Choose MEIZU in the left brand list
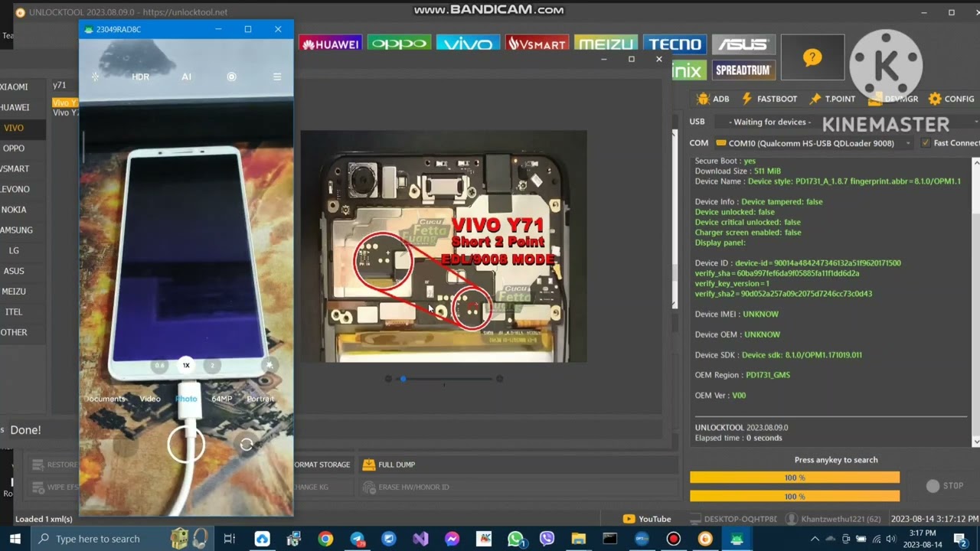Viewport: 980px width, 551px height. coord(14,292)
